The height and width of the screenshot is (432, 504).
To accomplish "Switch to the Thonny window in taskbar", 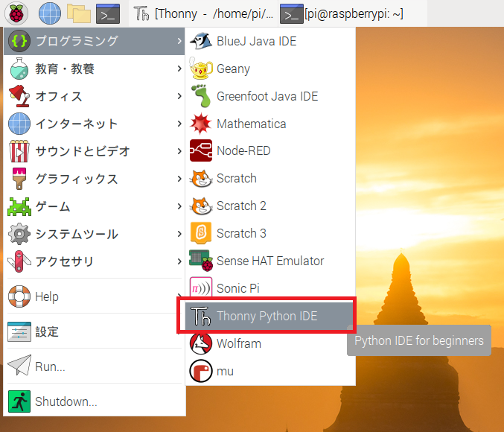I will pyautogui.click(x=203, y=13).
